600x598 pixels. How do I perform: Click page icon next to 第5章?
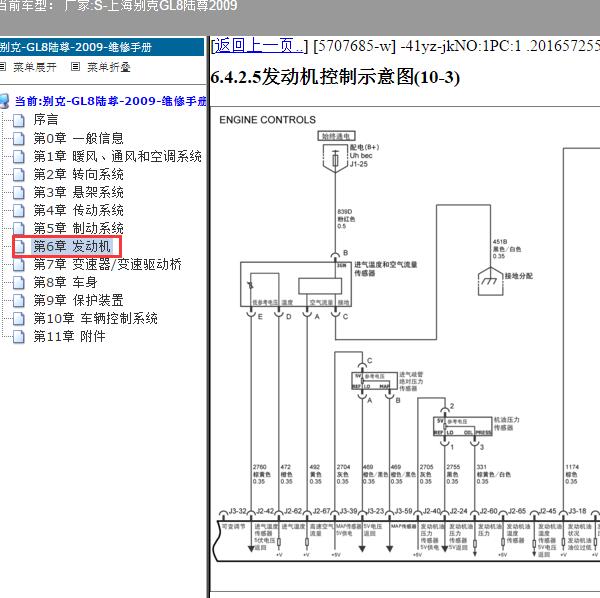pos(19,228)
